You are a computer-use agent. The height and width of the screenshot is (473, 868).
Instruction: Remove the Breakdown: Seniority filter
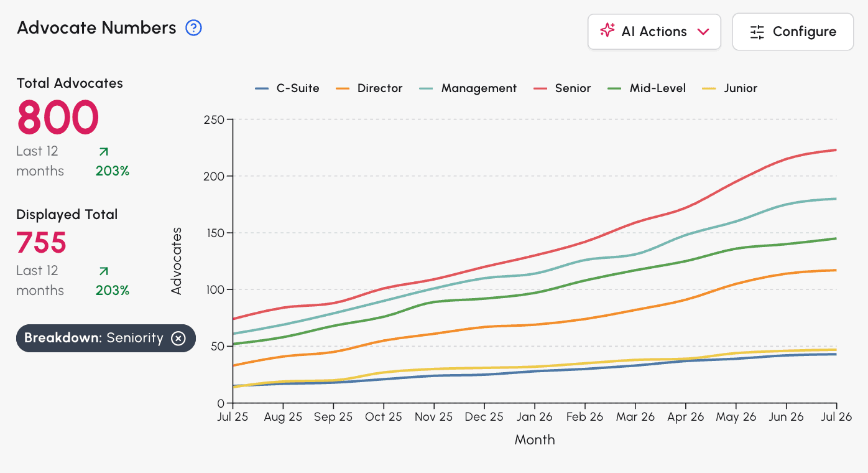coord(178,339)
